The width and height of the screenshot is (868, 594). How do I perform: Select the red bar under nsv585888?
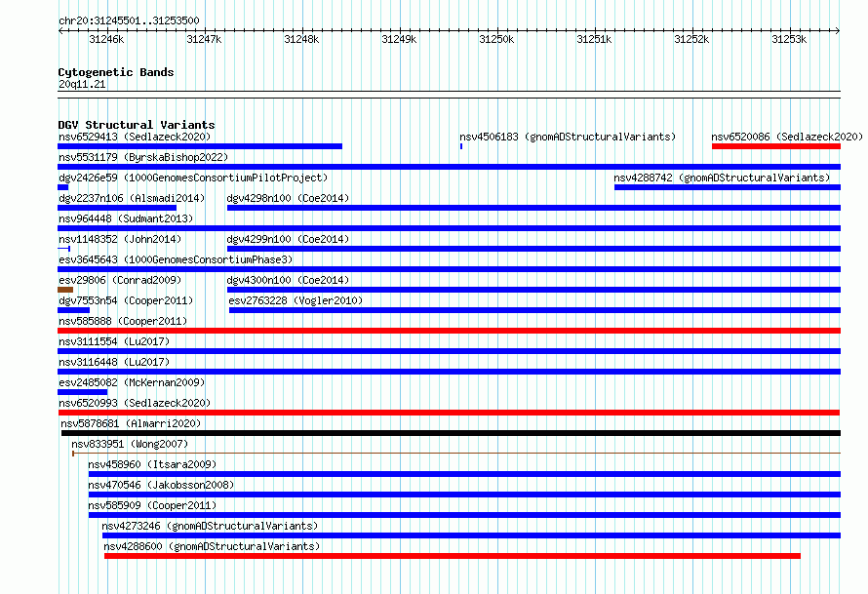(x=449, y=331)
